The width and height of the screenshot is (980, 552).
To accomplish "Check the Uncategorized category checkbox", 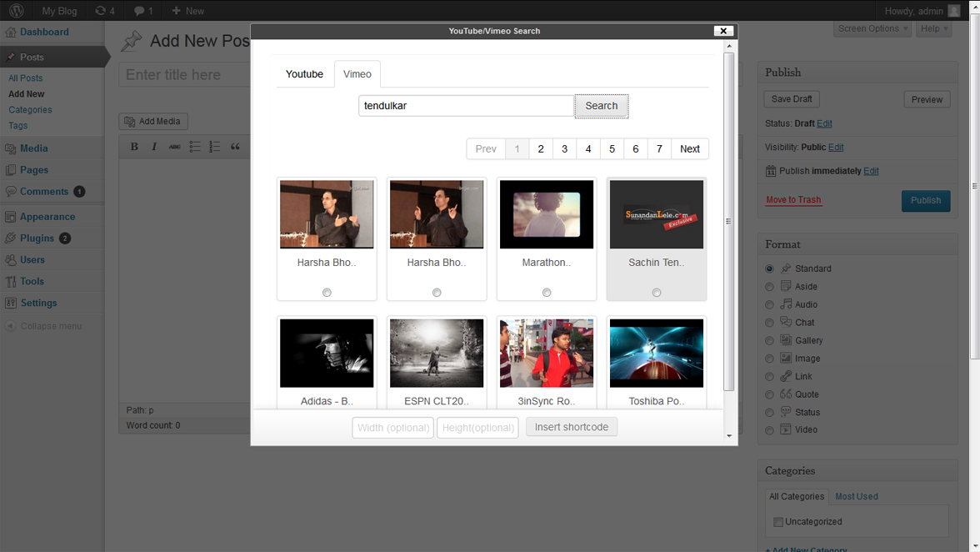I will [777, 522].
